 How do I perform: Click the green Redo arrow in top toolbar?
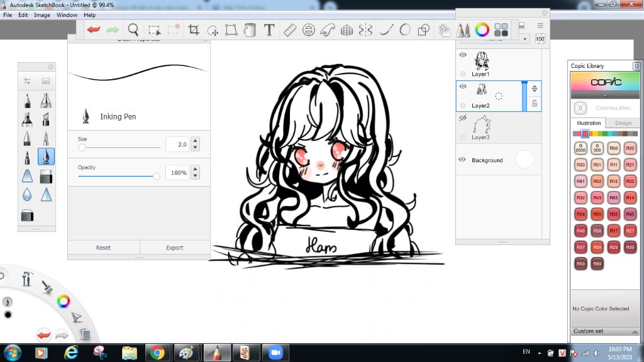click(x=113, y=30)
